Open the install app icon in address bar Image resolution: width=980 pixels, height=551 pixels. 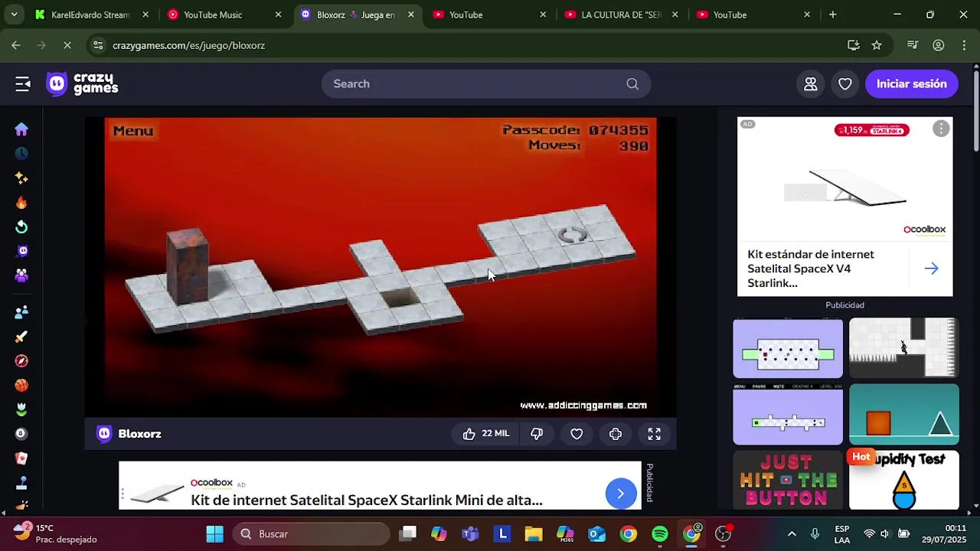click(x=854, y=45)
